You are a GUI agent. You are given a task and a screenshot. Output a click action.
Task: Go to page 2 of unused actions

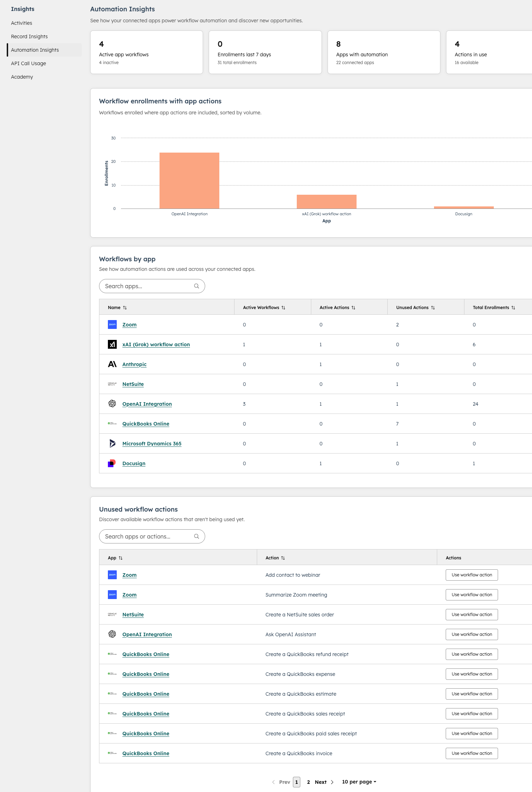[x=308, y=782]
